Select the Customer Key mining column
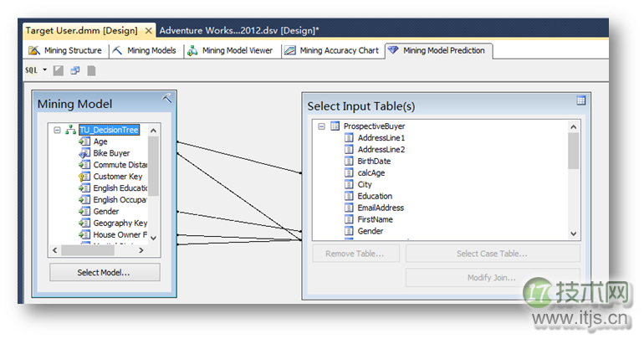This screenshot has width=644, height=339. click(118, 177)
